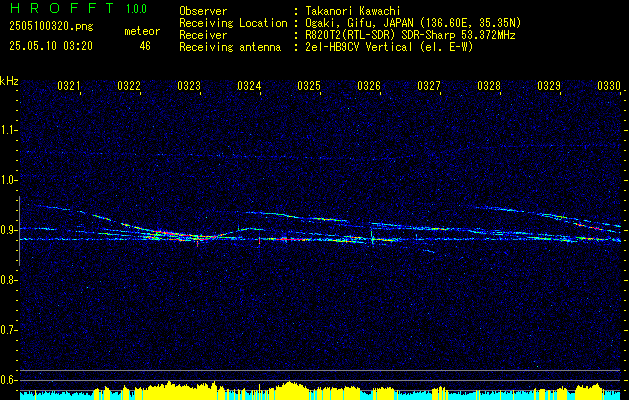Click the 1.1 kHz axis label

(8, 130)
